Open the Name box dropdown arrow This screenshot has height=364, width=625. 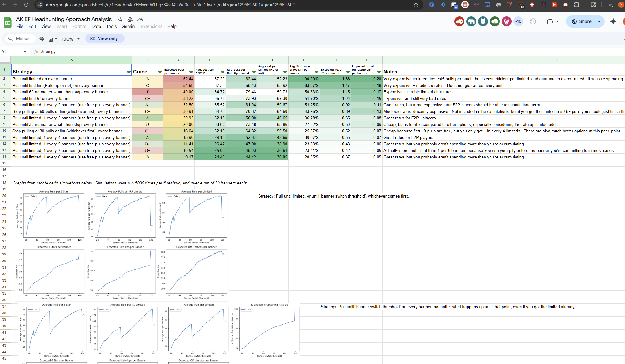(x=25, y=52)
